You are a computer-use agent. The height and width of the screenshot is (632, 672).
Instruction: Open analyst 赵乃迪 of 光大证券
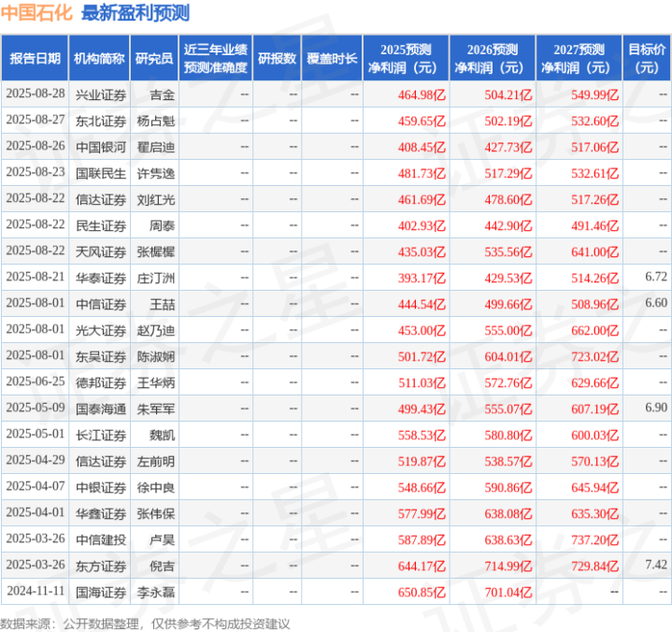156,331
